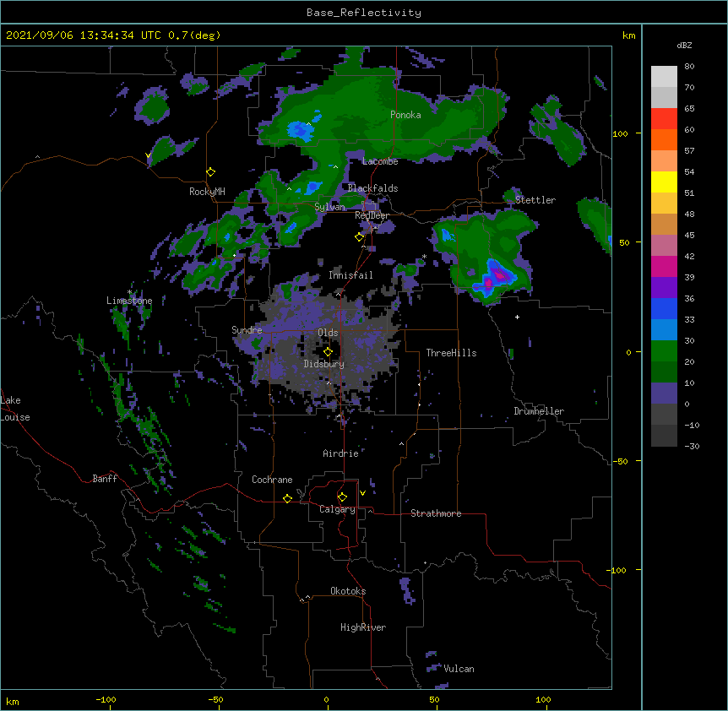Click the ThreeHills city label

tap(451, 353)
